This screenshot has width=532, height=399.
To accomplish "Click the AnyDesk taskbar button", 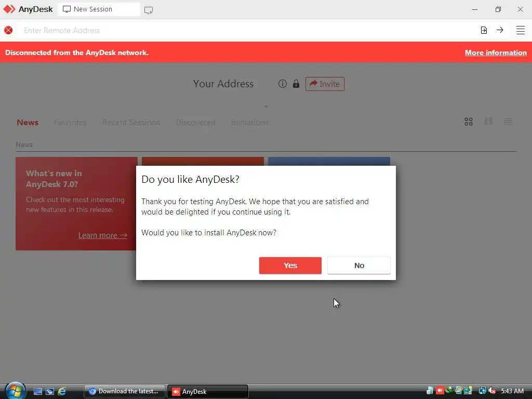I will (x=208, y=391).
